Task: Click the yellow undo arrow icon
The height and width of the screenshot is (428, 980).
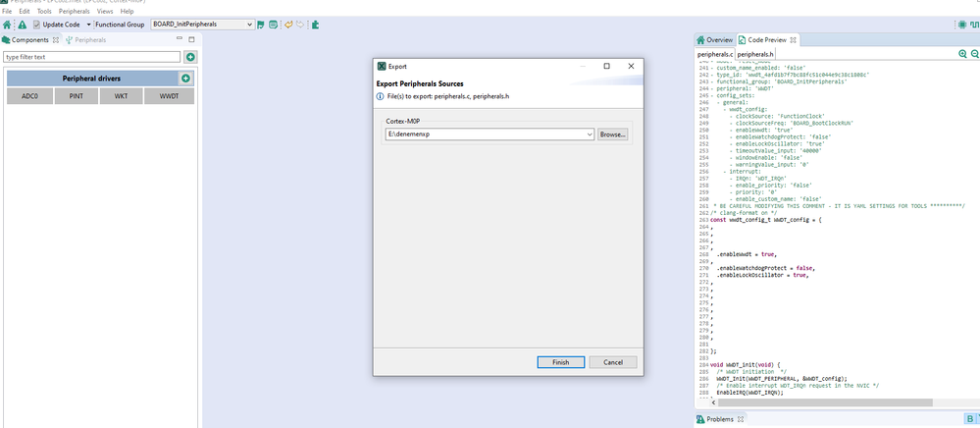Action: click(x=288, y=25)
